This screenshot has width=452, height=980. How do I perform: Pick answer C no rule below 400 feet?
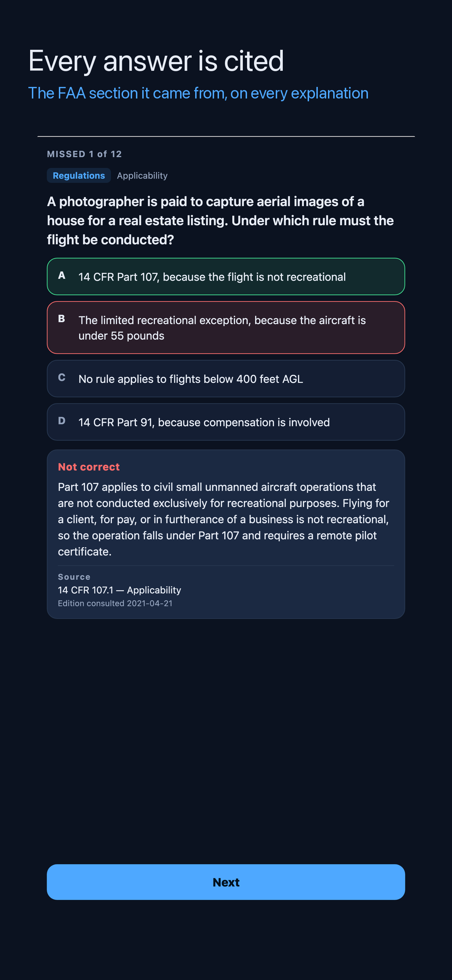[x=226, y=379]
